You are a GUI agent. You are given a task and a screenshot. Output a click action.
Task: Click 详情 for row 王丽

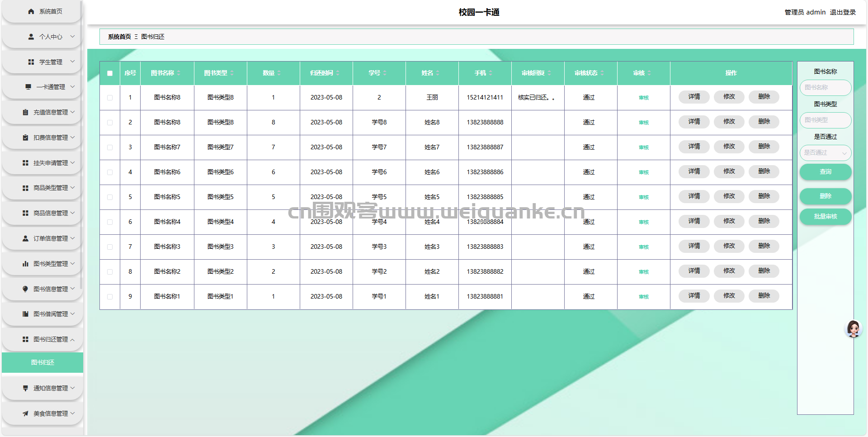coord(694,97)
